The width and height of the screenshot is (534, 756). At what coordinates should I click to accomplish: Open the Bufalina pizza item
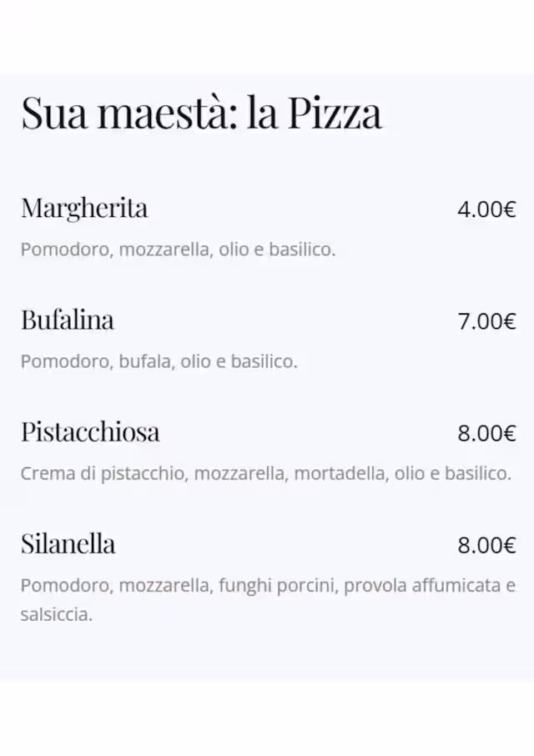pos(68,320)
